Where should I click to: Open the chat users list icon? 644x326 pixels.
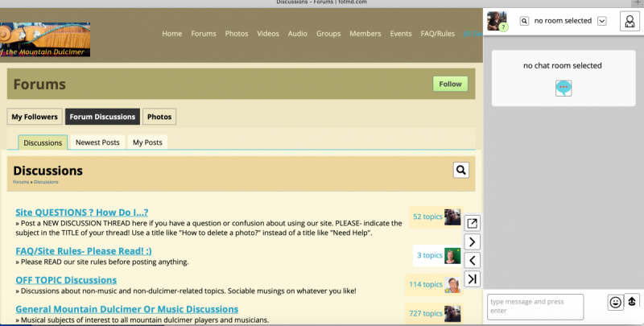pyautogui.click(x=629, y=21)
